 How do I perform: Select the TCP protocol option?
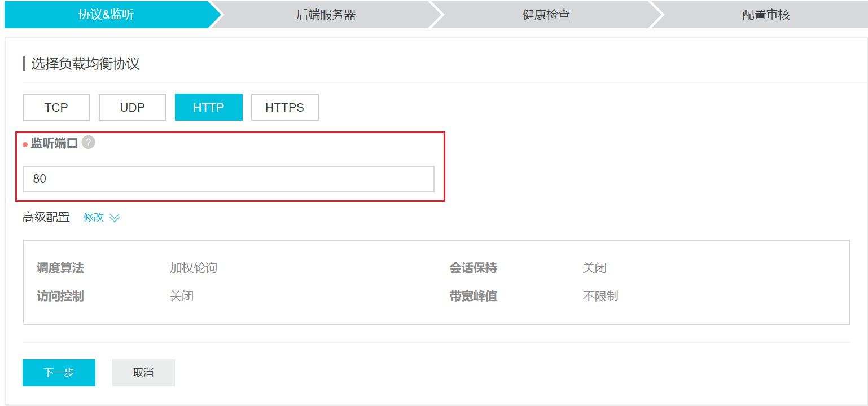tap(56, 107)
